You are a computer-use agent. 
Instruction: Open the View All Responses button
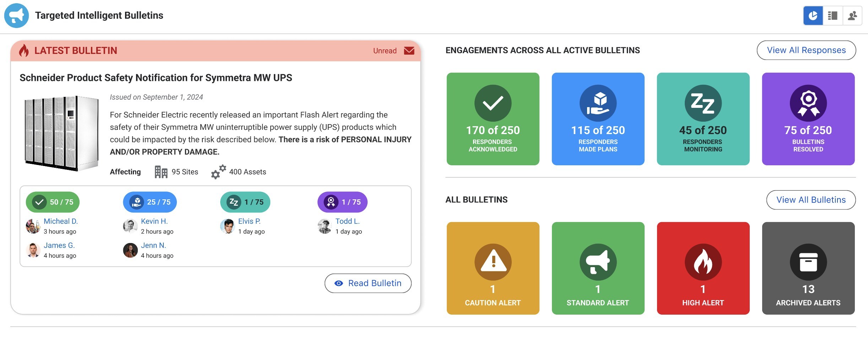(x=806, y=50)
